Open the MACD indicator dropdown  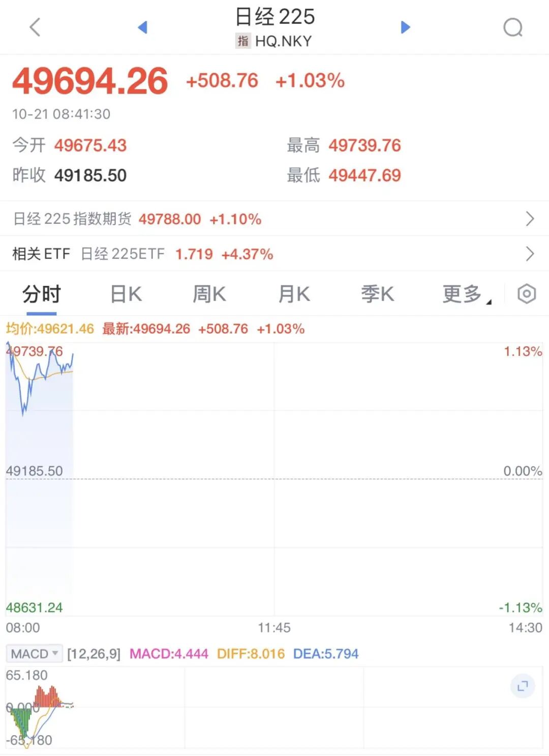click(x=34, y=654)
